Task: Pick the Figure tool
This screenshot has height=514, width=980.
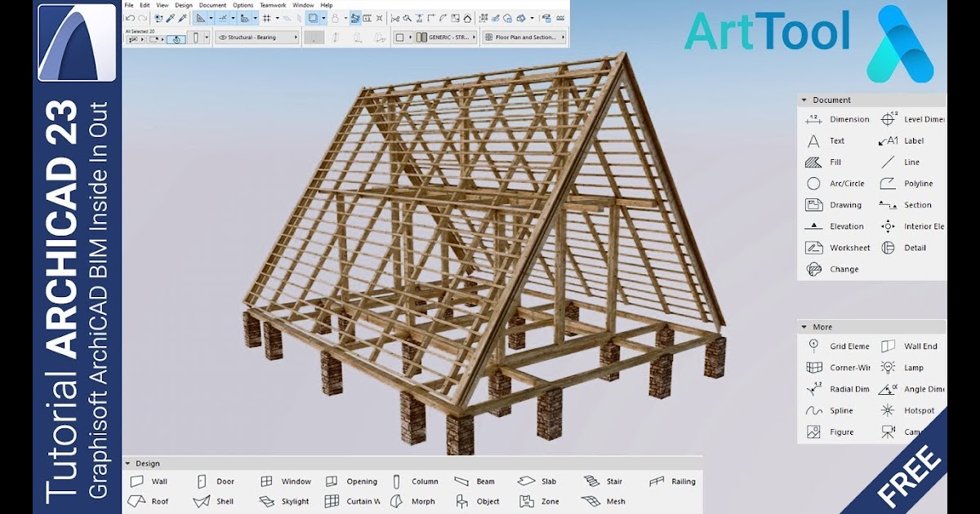Action: pyautogui.click(x=830, y=432)
